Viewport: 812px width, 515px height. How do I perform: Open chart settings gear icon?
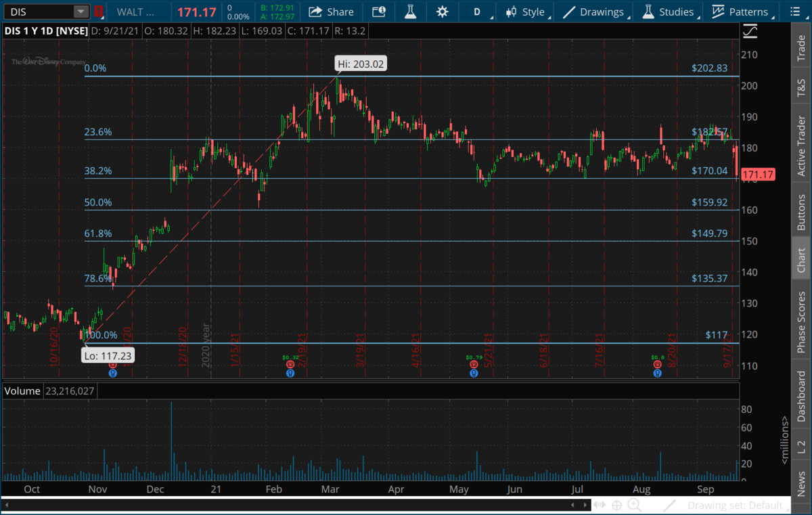click(x=442, y=12)
